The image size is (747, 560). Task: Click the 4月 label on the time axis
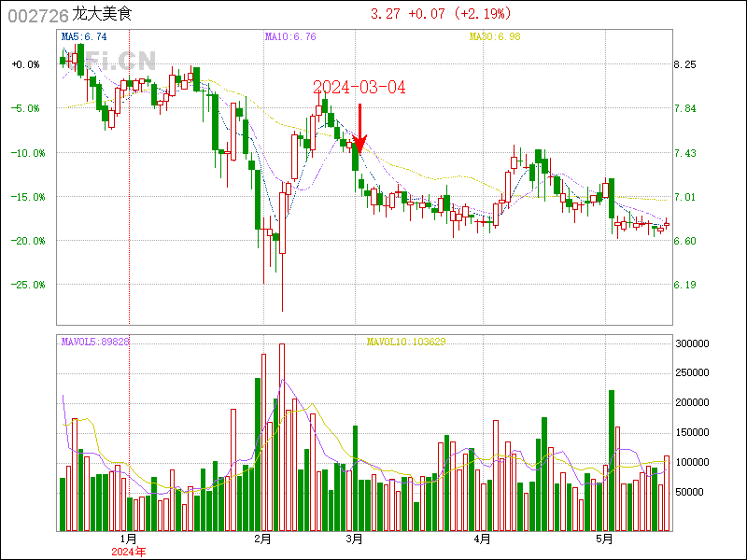coord(482,539)
